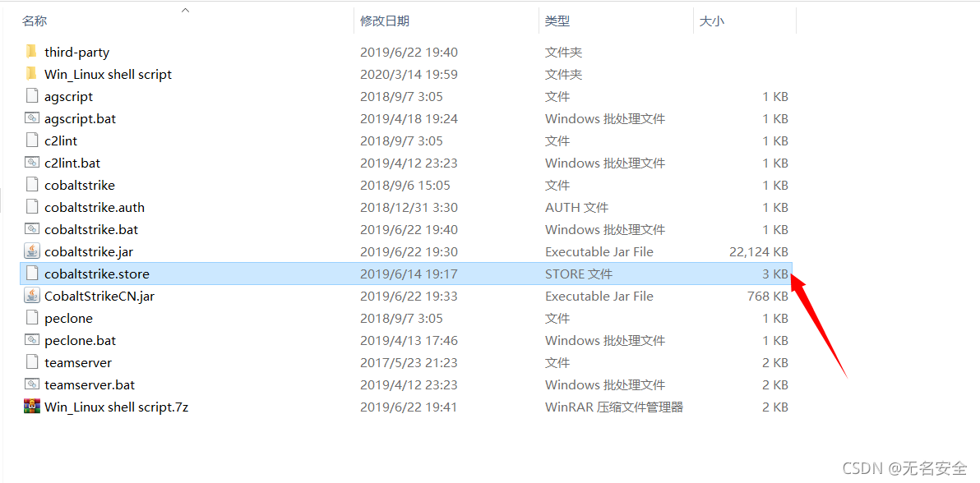Select the third-party folder name
This screenshot has height=483, width=980.
[x=77, y=53]
